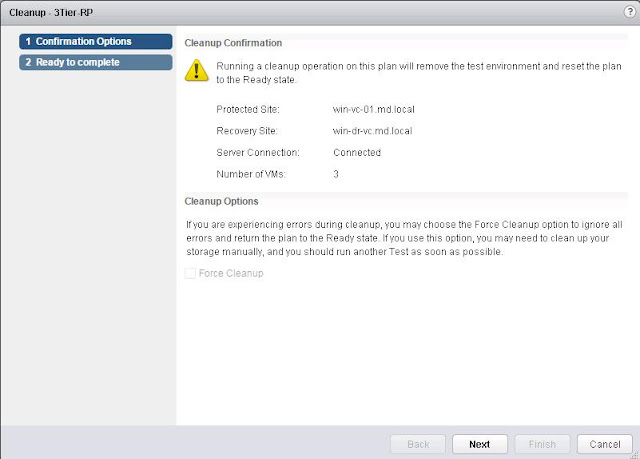
Task: Click the Force Cleanup explanation paragraph
Action: click(x=404, y=238)
